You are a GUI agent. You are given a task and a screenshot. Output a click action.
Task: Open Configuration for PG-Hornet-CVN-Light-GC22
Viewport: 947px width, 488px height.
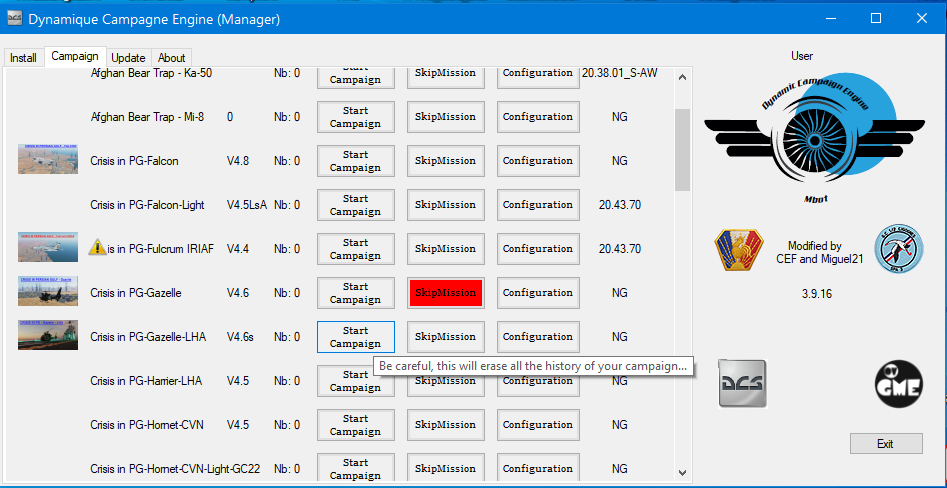(x=538, y=468)
